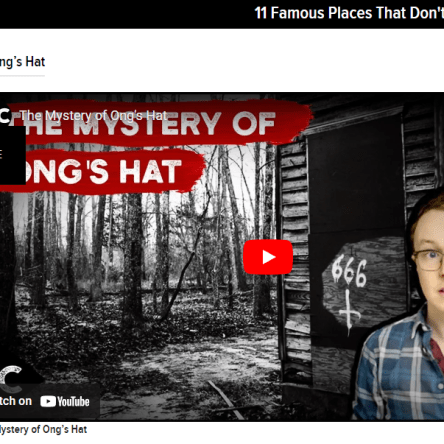
Task: Select the 'Watch on' text in the YouTube bar
Action: [16, 401]
